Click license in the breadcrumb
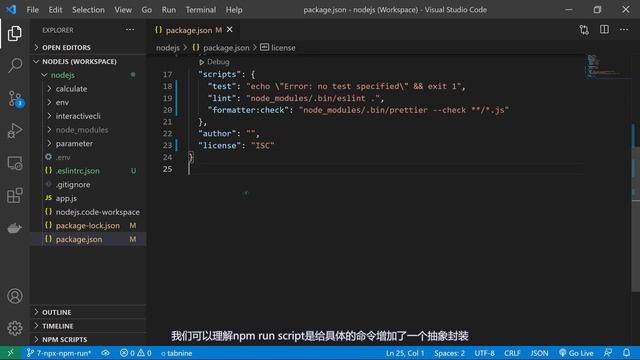The height and width of the screenshot is (360, 640). 278,48
